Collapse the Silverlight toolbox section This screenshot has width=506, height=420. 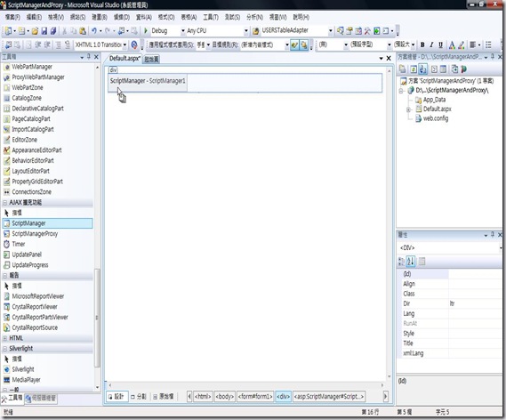click(4, 348)
